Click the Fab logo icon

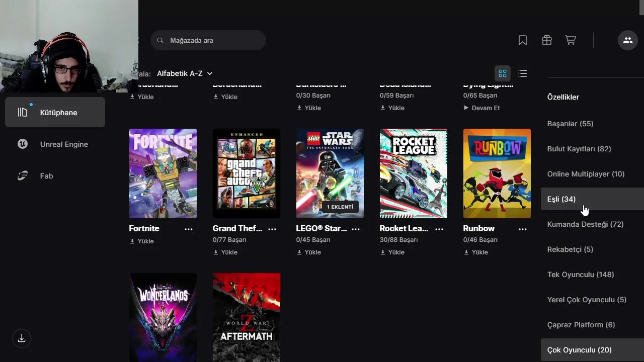23,175
